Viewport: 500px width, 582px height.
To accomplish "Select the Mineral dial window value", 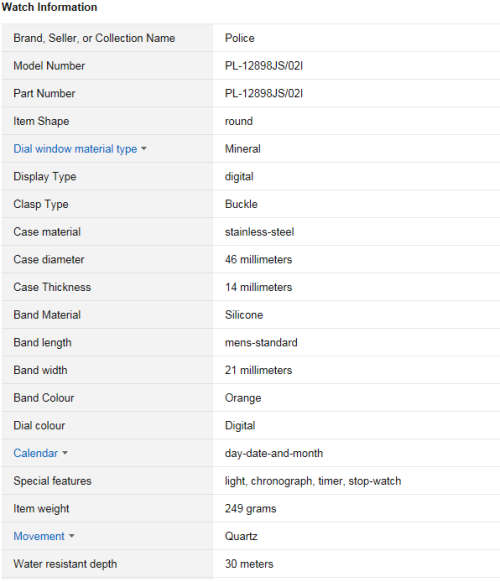I will pyautogui.click(x=242, y=149).
